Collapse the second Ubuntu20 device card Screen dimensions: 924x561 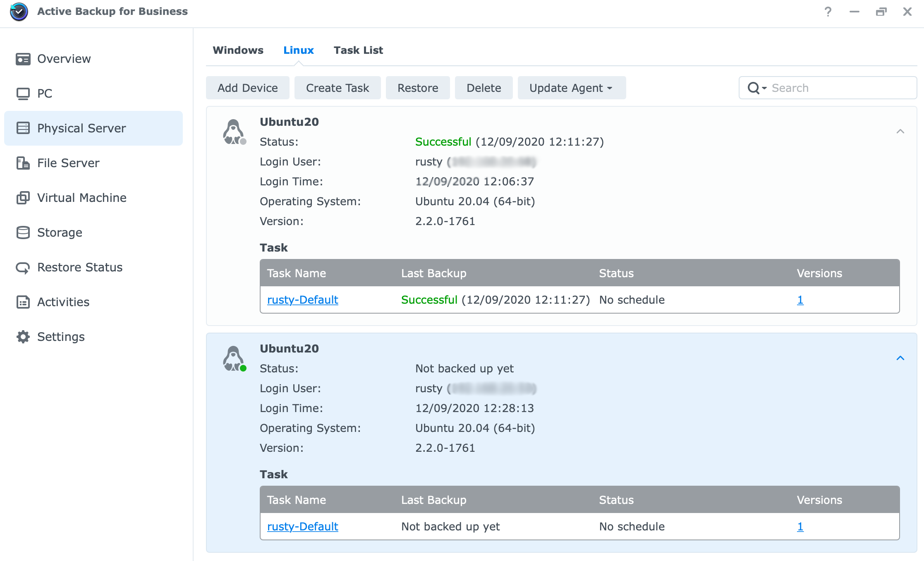[900, 358]
